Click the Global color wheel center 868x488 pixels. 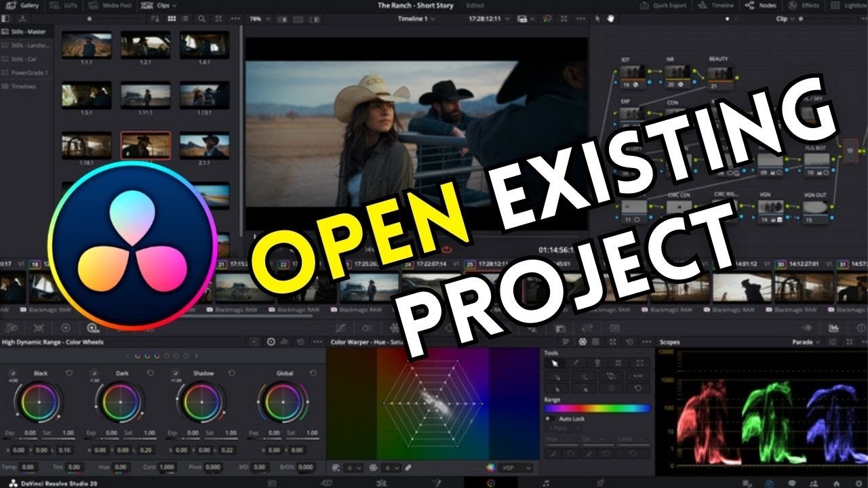click(284, 402)
